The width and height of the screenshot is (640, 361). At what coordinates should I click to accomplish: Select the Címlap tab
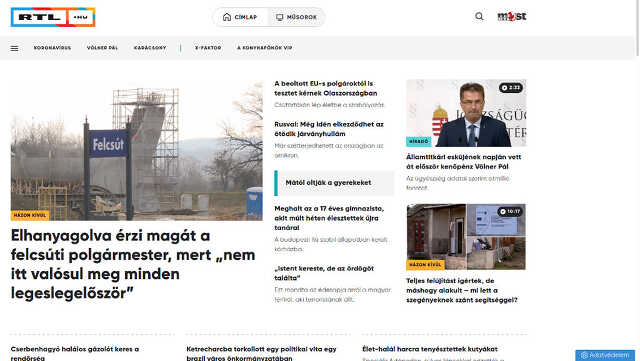(240, 17)
